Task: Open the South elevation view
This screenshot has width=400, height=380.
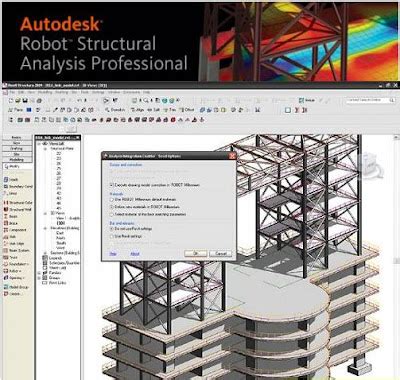Action: (61, 243)
